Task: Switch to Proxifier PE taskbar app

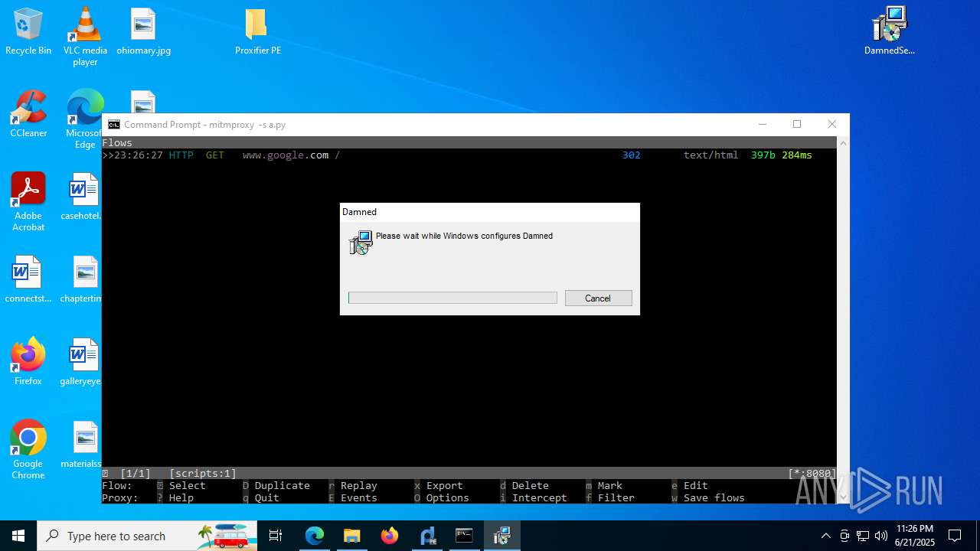Action: (427, 536)
